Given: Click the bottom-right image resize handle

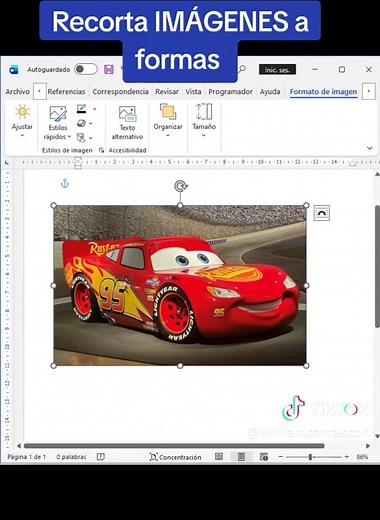Looking at the screenshot, I should 306,366.
